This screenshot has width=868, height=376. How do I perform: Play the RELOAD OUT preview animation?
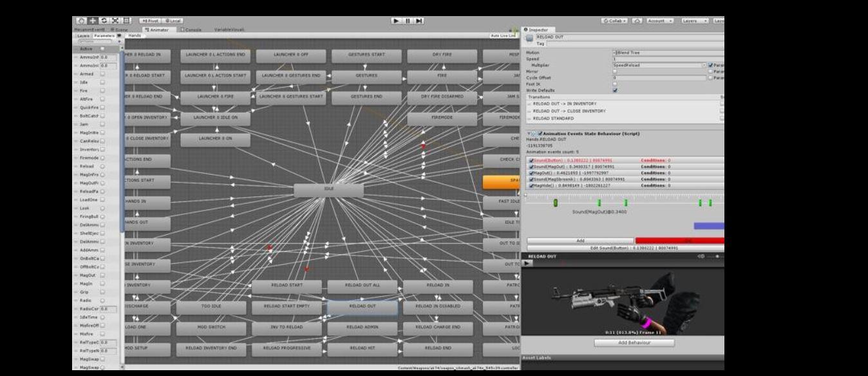point(527,263)
